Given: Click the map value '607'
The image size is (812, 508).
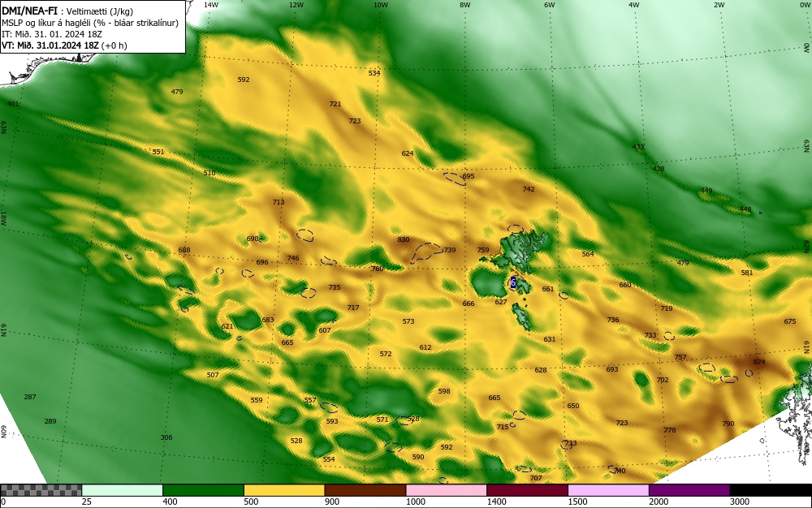Looking at the screenshot, I should [x=325, y=330].
